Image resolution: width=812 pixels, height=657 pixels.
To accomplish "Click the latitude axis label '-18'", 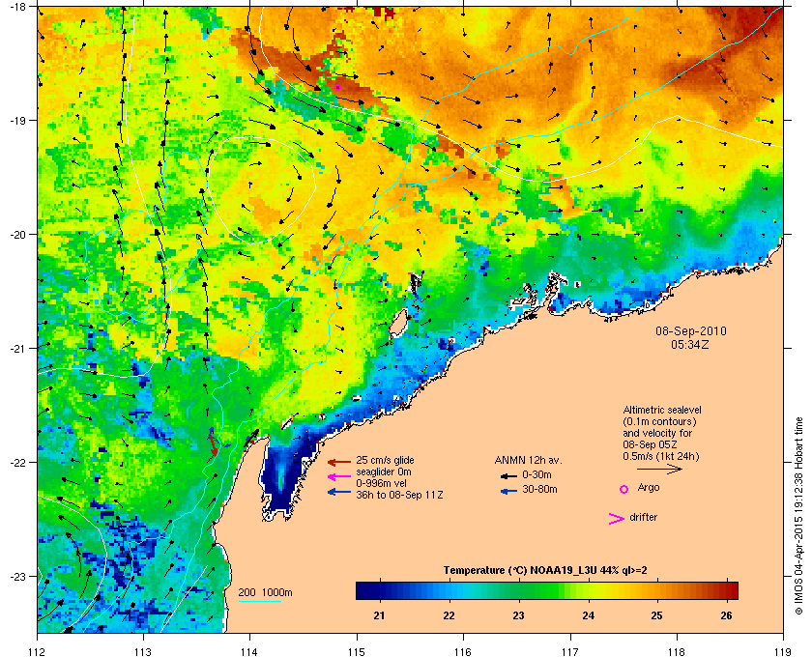I will [18, 6].
